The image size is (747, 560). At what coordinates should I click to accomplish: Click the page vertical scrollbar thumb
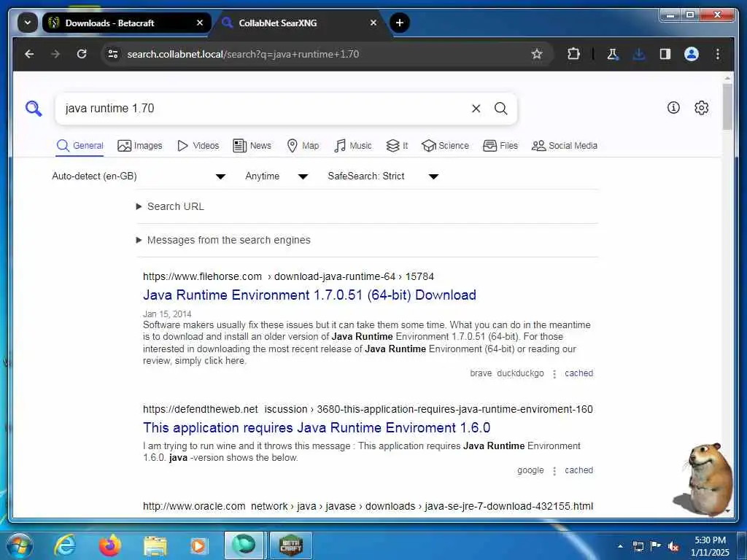pyautogui.click(x=727, y=106)
